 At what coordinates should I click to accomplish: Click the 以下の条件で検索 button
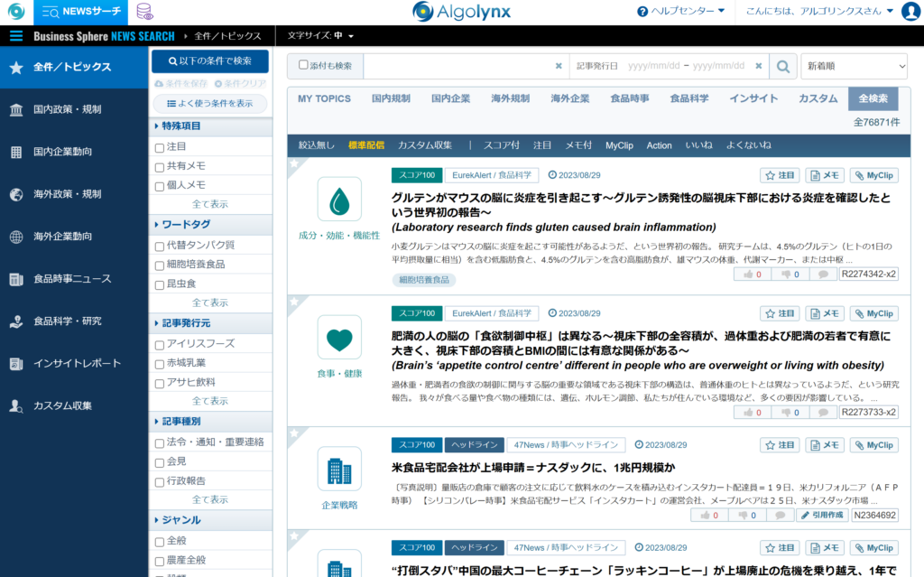tap(209, 61)
